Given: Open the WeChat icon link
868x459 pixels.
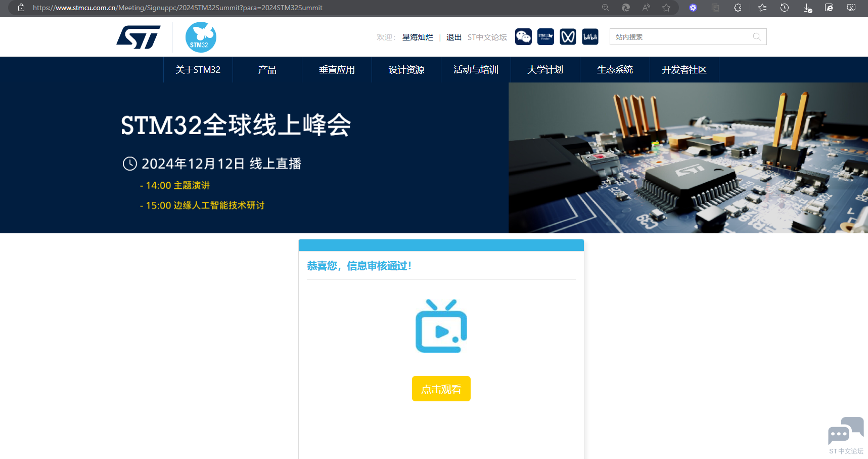Looking at the screenshot, I should coord(523,37).
